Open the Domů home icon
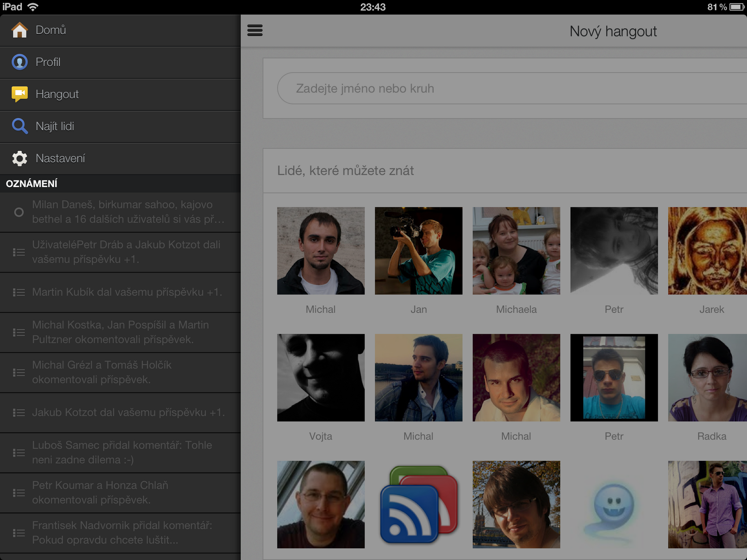 (x=20, y=30)
